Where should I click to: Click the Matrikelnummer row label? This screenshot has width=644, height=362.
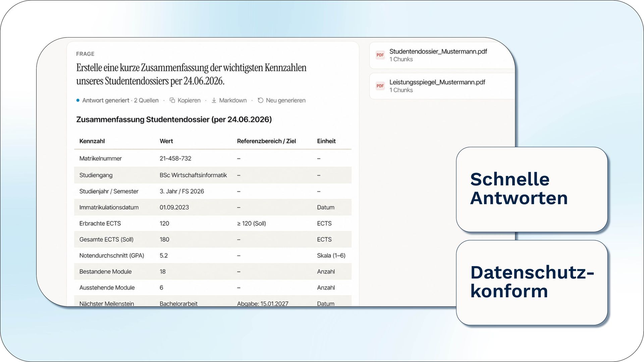[x=100, y=159]
